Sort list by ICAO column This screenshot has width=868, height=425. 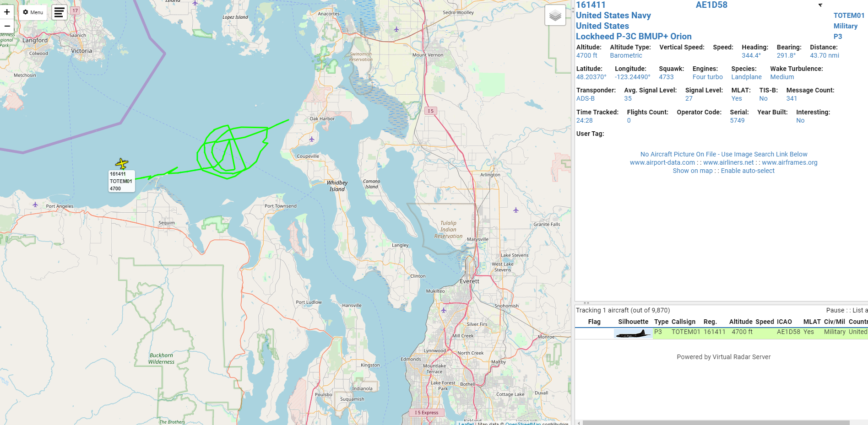784,322
